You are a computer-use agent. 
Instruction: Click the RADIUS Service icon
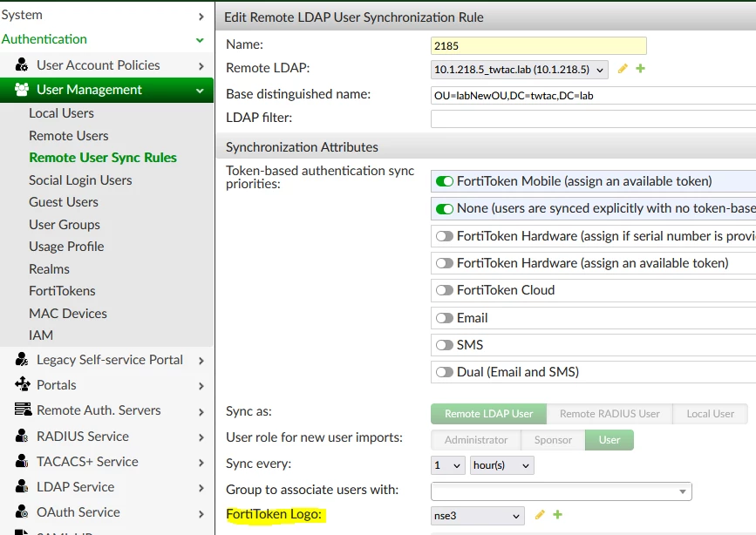coord(22,435)
